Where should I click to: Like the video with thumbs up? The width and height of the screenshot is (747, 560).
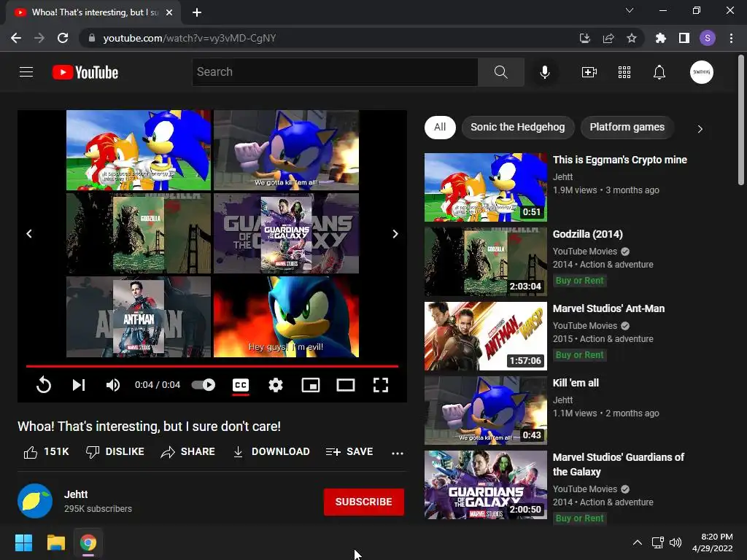coord(46,451)
